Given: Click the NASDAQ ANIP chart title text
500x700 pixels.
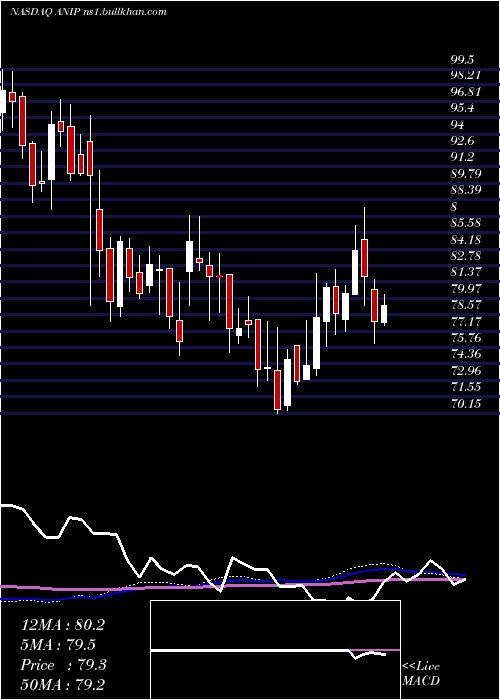Looking at the screenshot, I should (88, 12).
